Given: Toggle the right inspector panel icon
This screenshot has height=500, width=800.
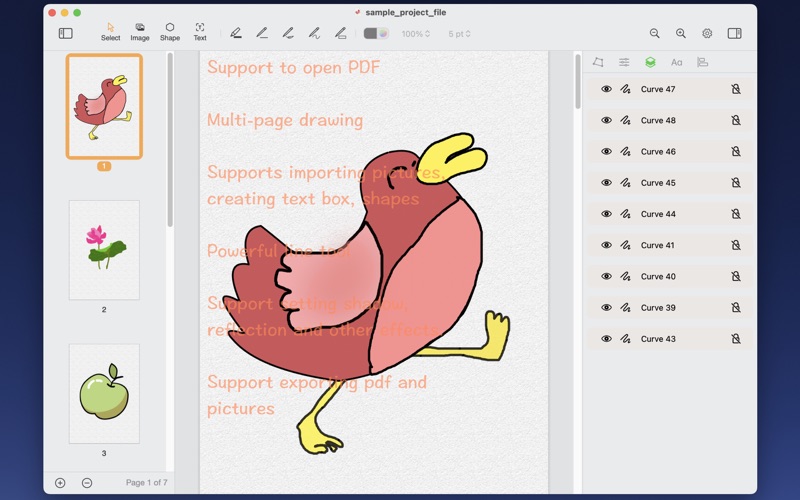Looking at the screenshot, I should [x=735, y=34].
